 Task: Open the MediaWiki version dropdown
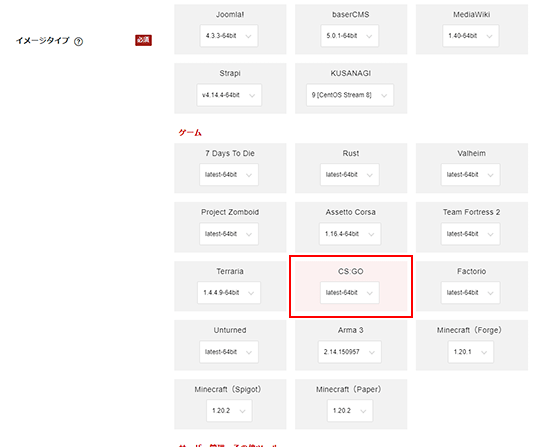(x=470, y=36)
